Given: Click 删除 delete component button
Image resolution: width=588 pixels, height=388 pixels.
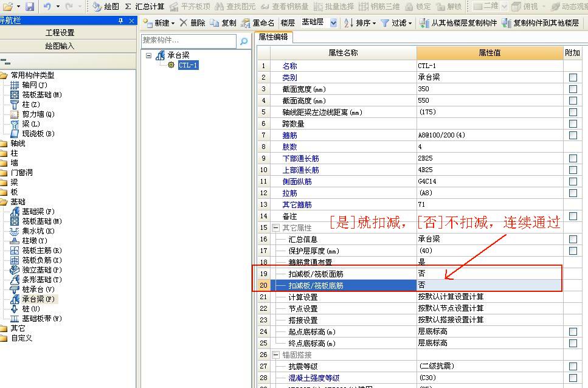Looking at the screenshot, I should pos(192,23).
